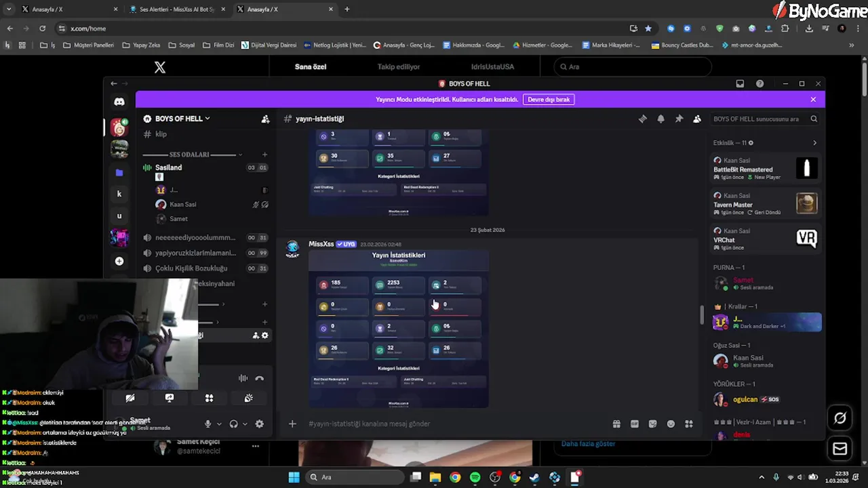868x488 pixels.
Task: Open message attachment plus button
Action: (x=292, y=424)
